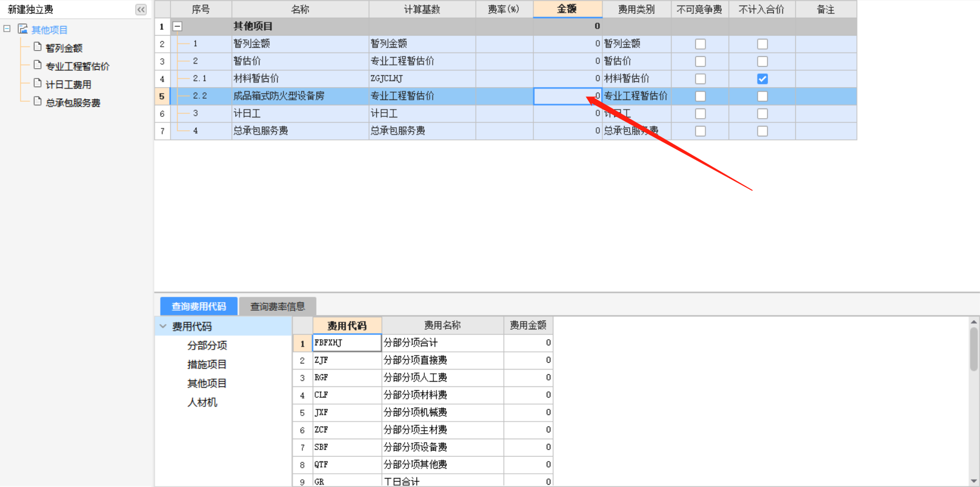
Task: Click 备注 cell of 暂列金额 row
Action: pos(826,44)
